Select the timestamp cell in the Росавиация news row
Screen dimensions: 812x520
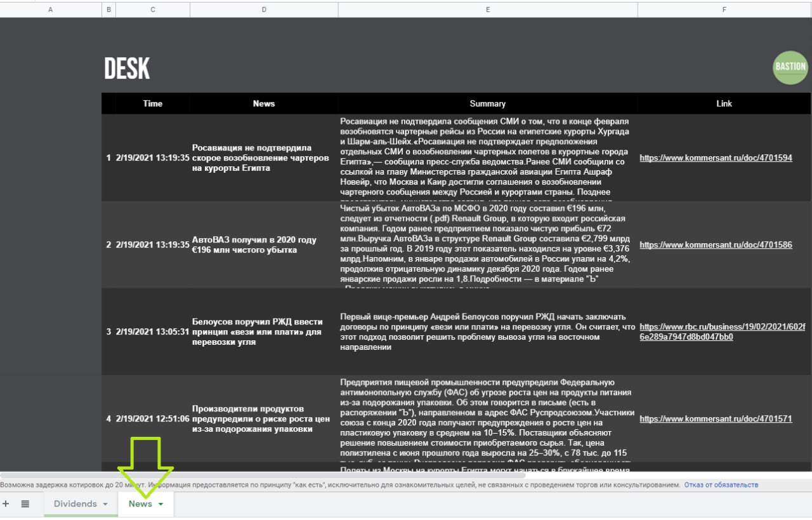[153, 158]
